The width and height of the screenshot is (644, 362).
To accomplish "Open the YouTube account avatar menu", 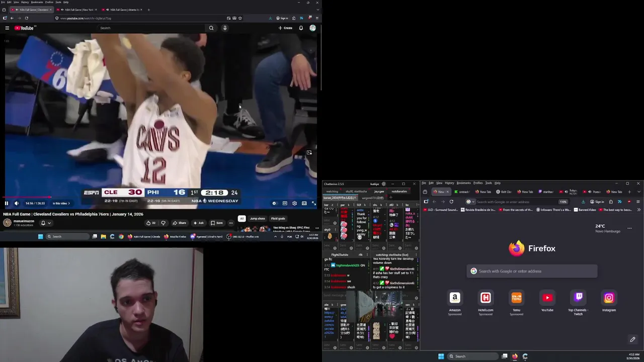I will point(312,28).
